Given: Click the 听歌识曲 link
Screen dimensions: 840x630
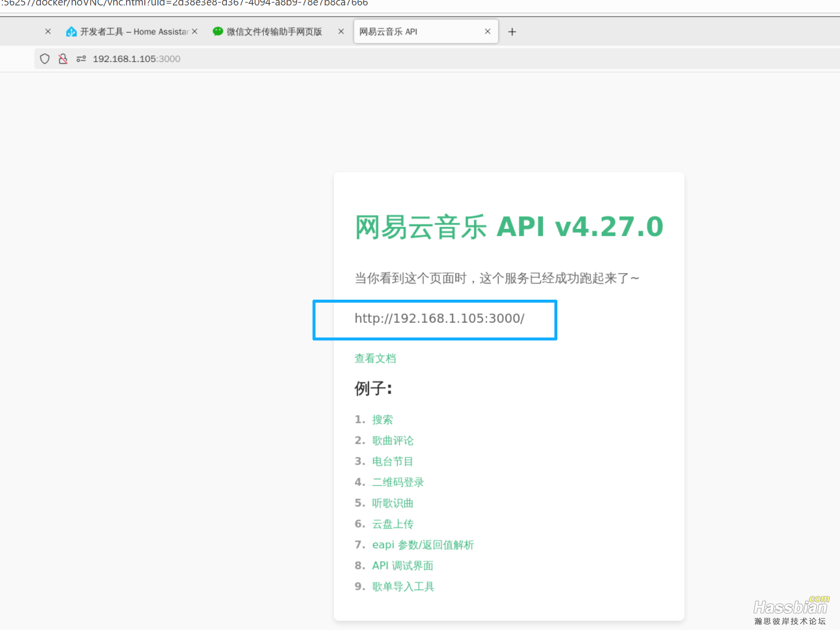Looking at the screenshot, I should click(x=393, y=503).
